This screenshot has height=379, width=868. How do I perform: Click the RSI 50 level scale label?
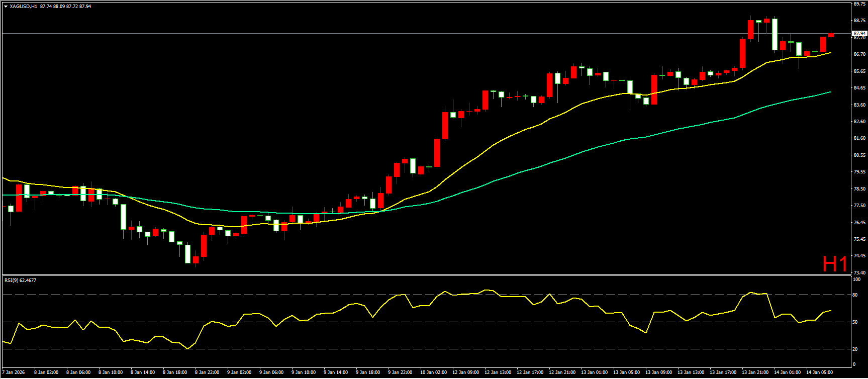[855, 322]
